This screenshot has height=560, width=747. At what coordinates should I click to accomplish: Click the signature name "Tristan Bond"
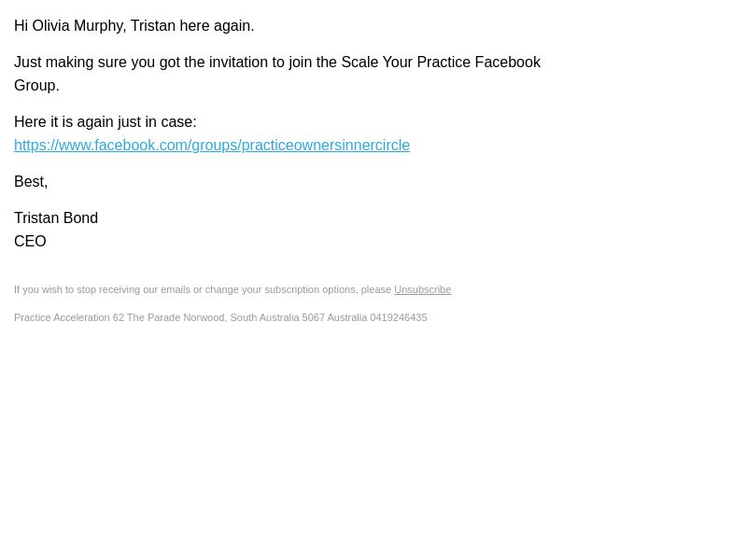tap(56, 218)
